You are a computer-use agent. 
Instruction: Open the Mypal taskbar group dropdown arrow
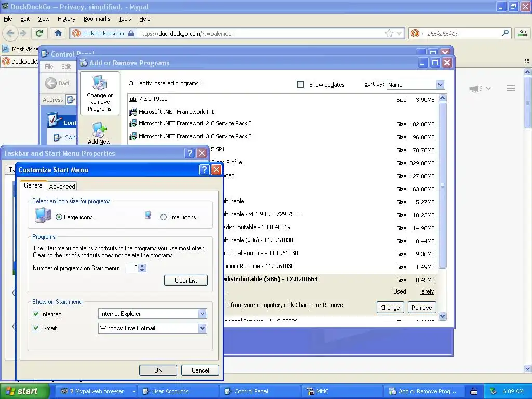(x=134, y=392)
